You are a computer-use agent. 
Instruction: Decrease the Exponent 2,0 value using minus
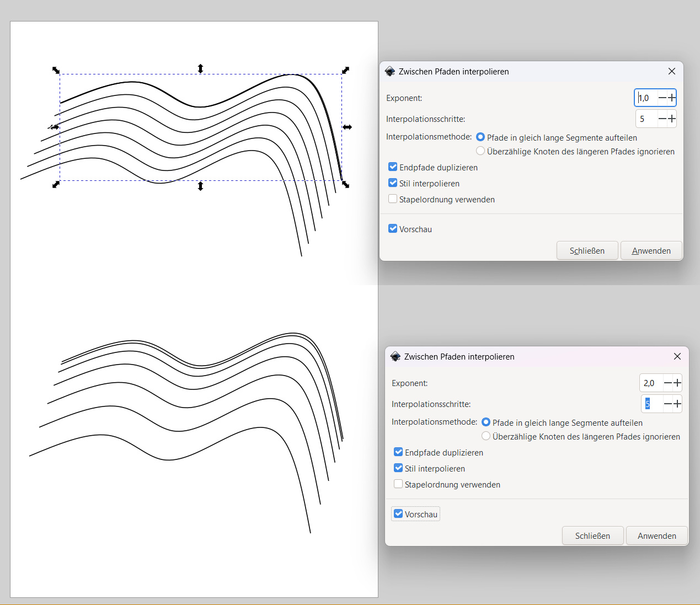point(667,383)
